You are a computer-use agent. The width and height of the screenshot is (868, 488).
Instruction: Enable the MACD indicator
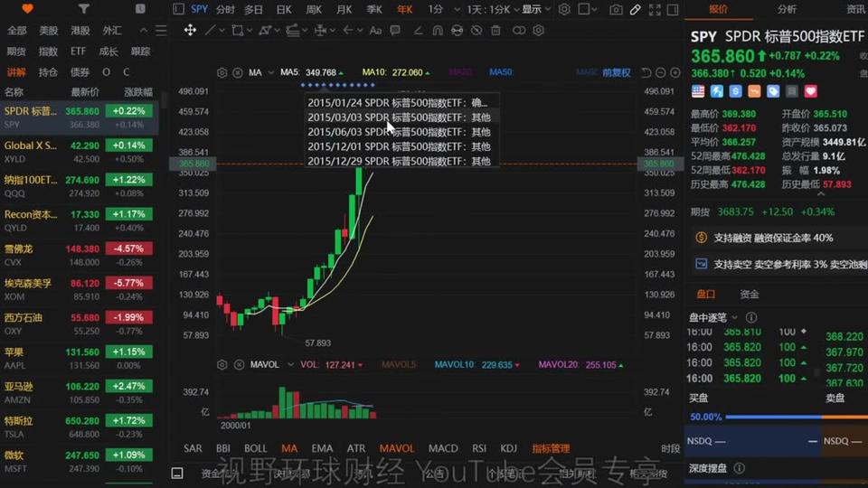point(443,448)
